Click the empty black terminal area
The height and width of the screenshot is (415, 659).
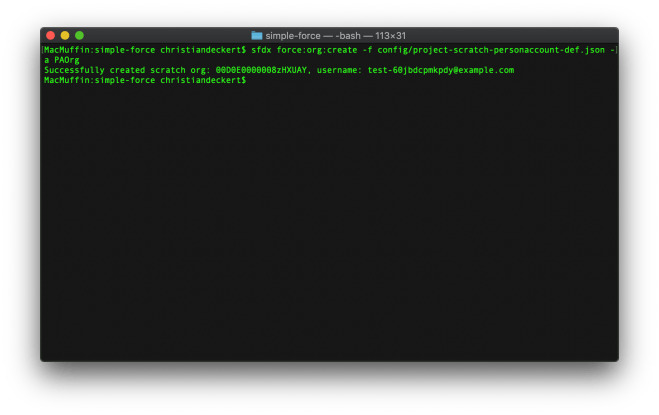pyautogui.click(x=330, y=230)
